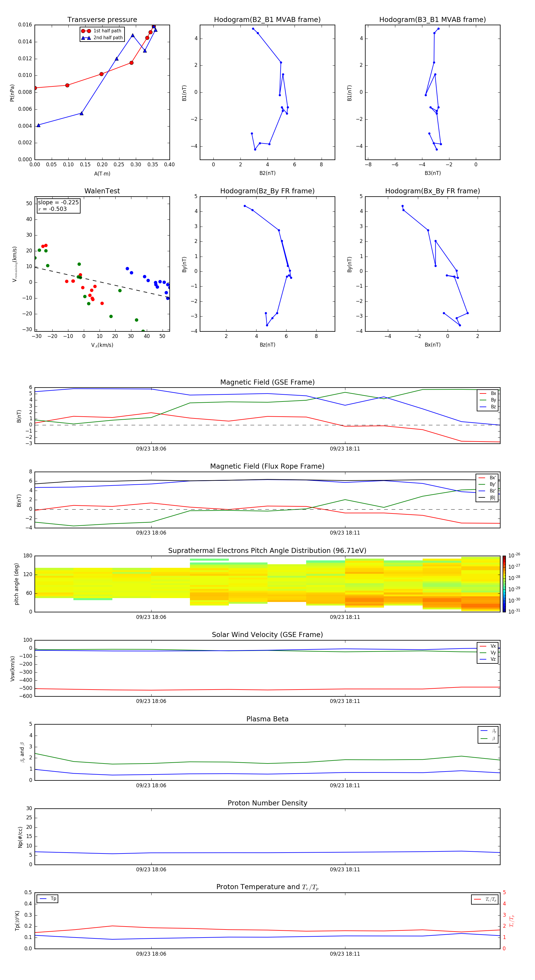Image resolution: width=535 pixels, height=980 pixels.
Task: Click the 'B2(nT)' x-axis label
Action: pos(267,173)
